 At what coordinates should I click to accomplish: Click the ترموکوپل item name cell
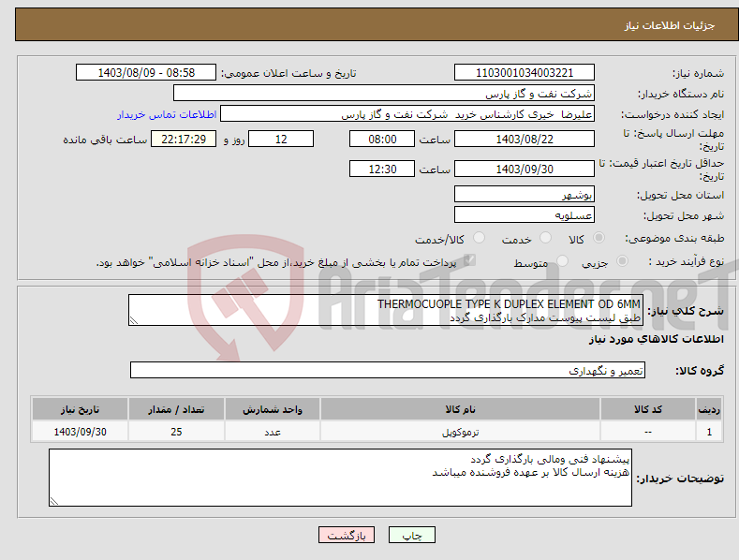pyautogui.click(x=460, y=432)
